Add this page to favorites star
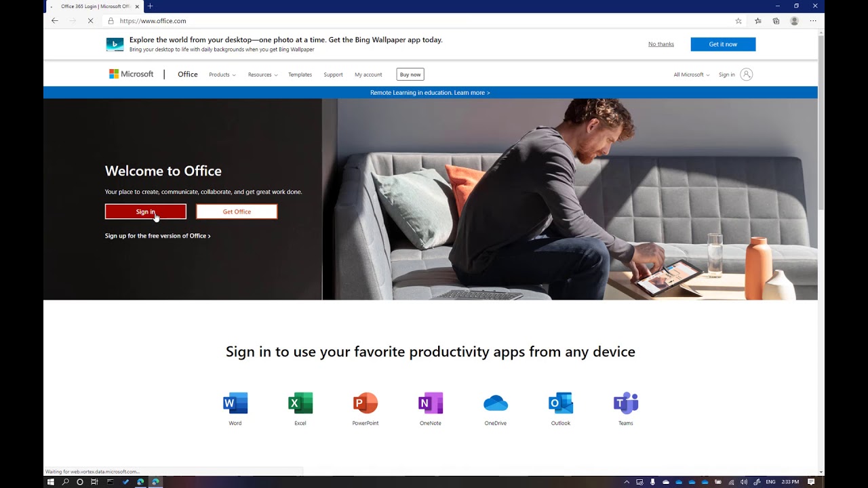This screenshot has height=488, width=868. (738, 21)
